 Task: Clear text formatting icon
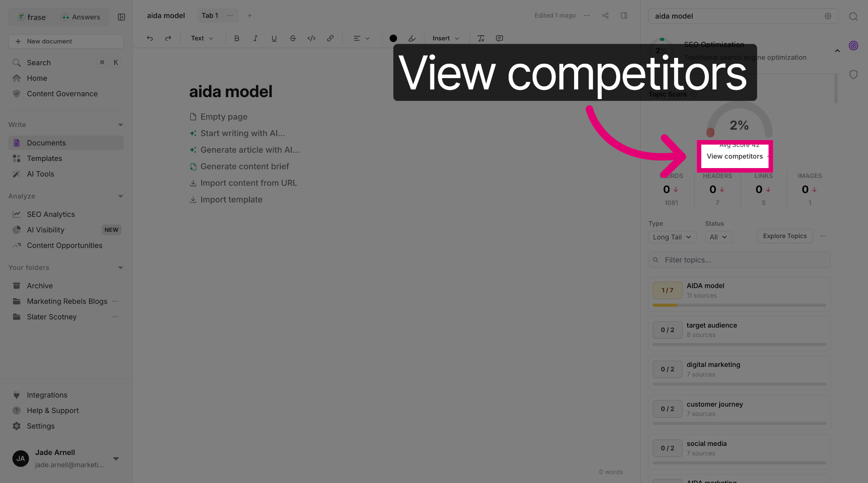click(481, 38)
